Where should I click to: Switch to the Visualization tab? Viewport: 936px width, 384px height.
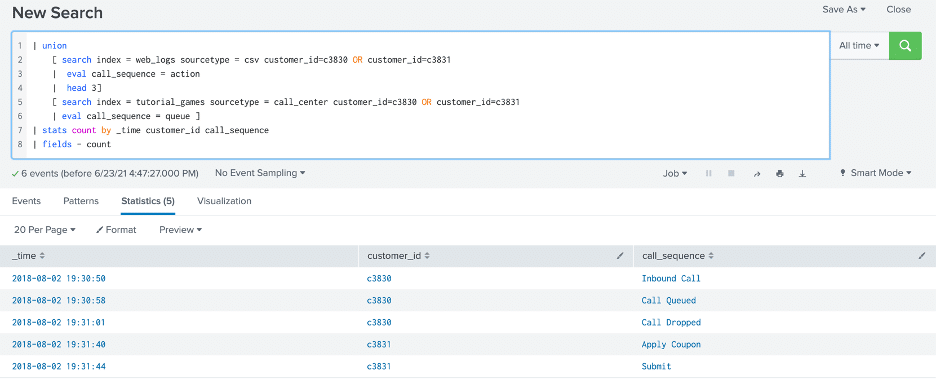(224, 201)
